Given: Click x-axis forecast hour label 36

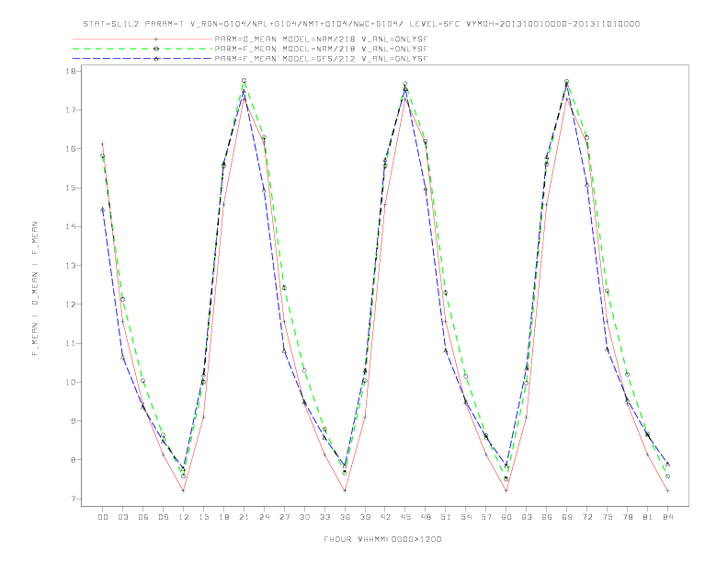Looking at the screenshot, I should coord(345,517).
